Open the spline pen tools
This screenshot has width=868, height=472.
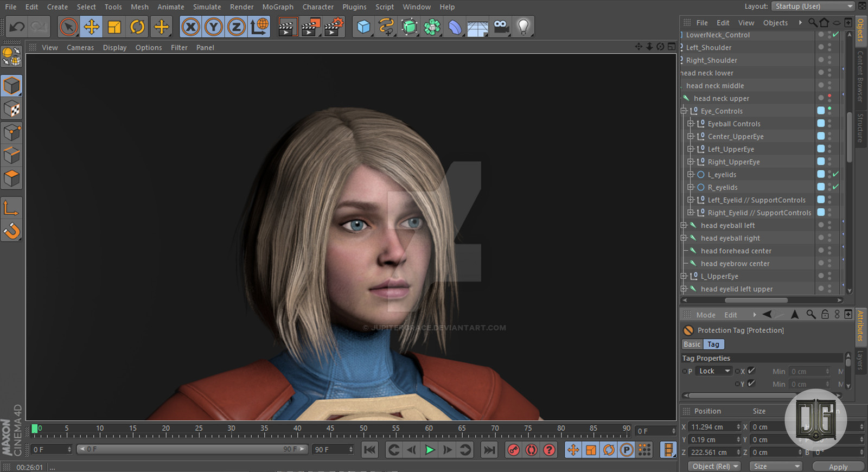[x=386, y=27]
